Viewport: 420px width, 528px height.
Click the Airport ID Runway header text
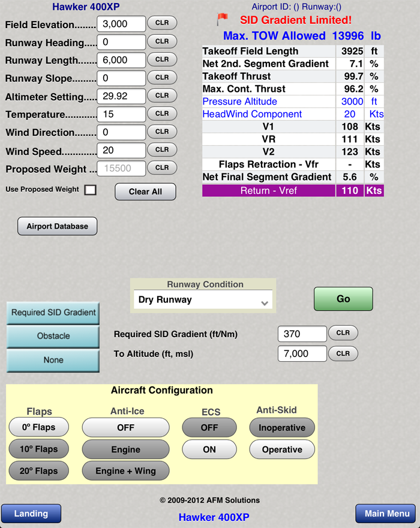coord(296,7)
